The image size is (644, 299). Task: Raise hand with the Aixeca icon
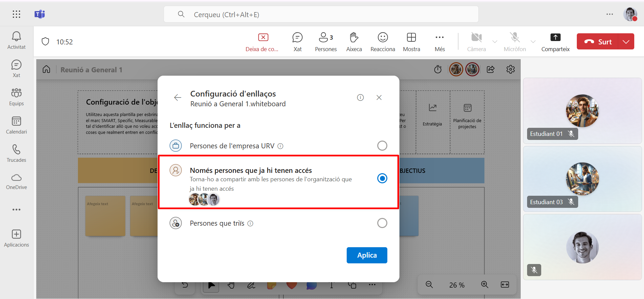(x=354, y=42)
